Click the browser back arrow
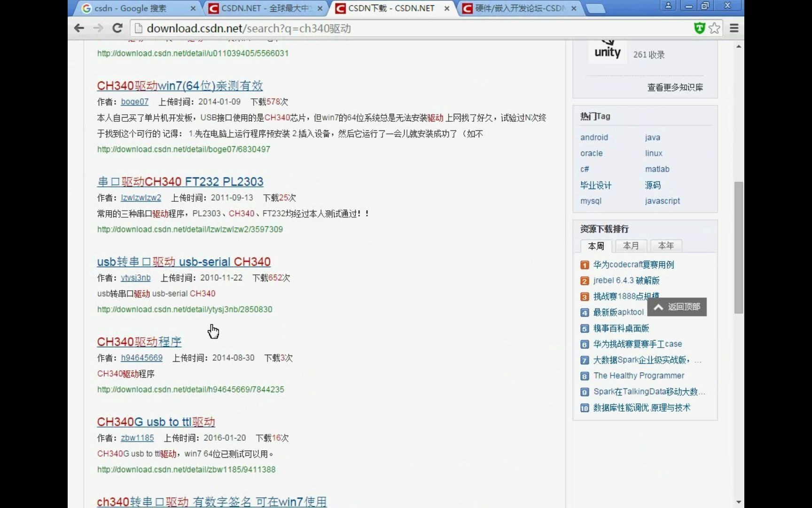Image resolution: width=812 pixels, height=508 pixels. pos(79,28)
